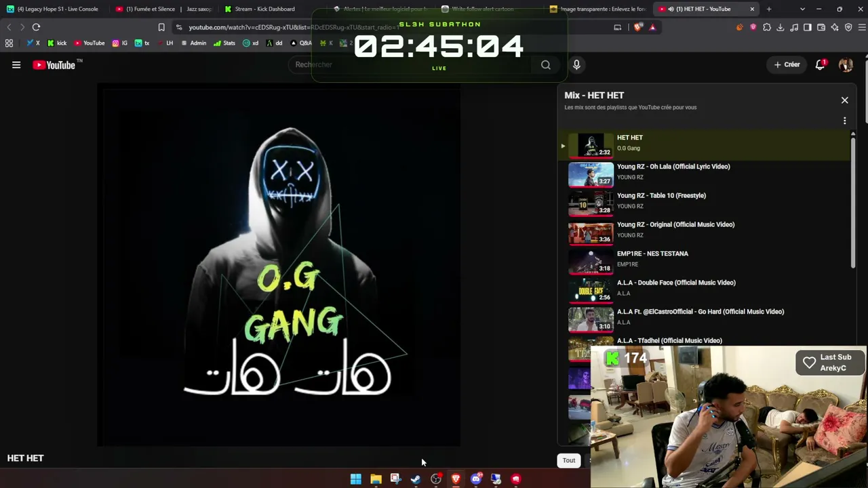Open Discord from the taskbar
Screen dimensions: 868x488
[x=476, y=479]
